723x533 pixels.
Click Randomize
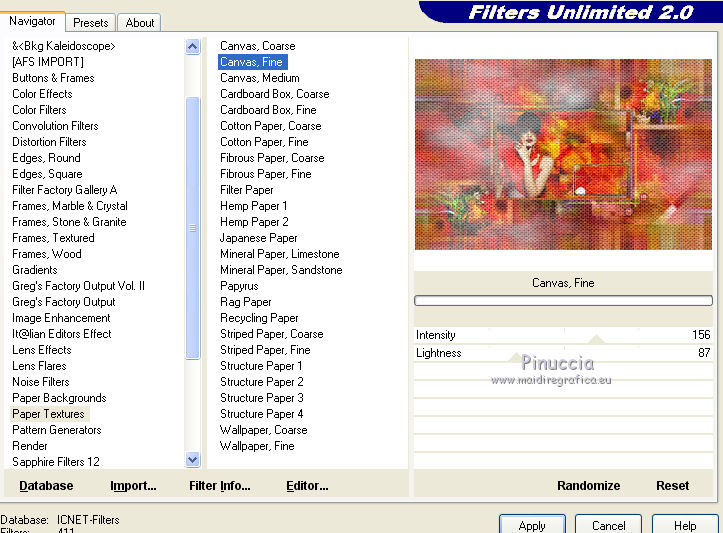pyautogui.click(x=588, y=486)
